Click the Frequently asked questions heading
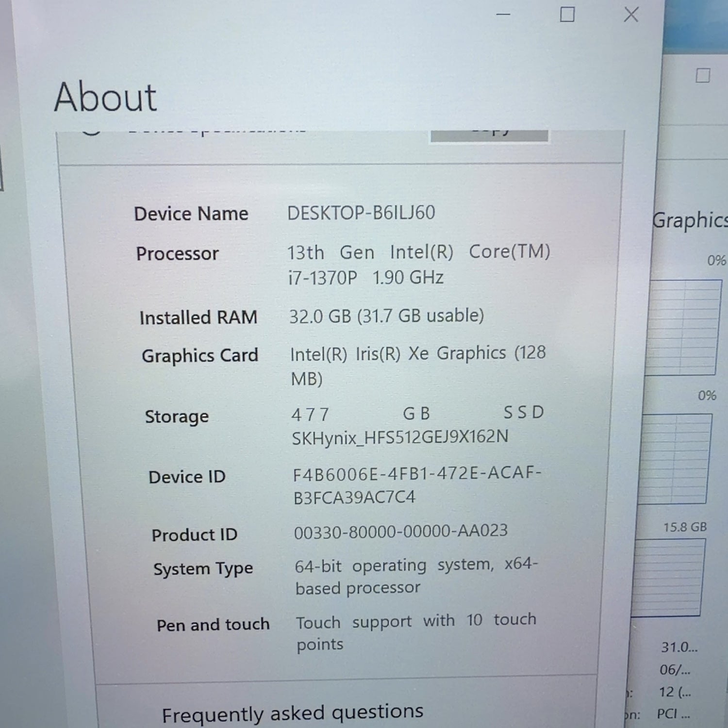 coord(293,713)
